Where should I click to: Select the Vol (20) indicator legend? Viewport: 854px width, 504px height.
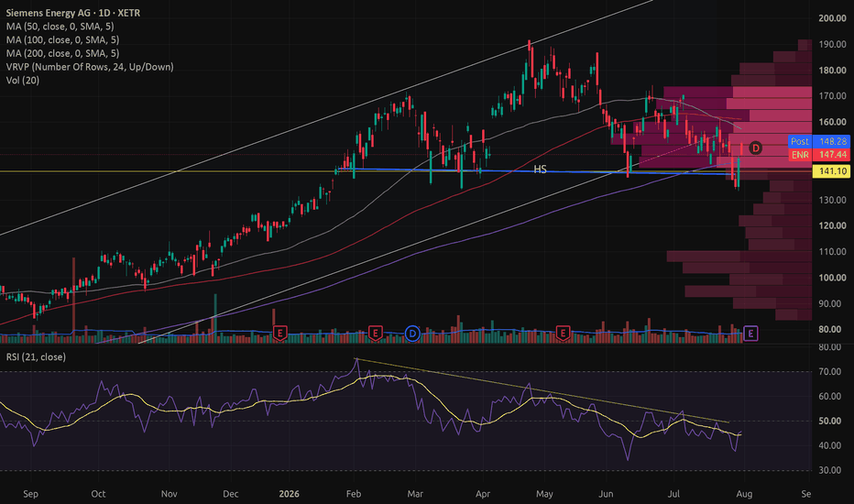click(22, 80)
